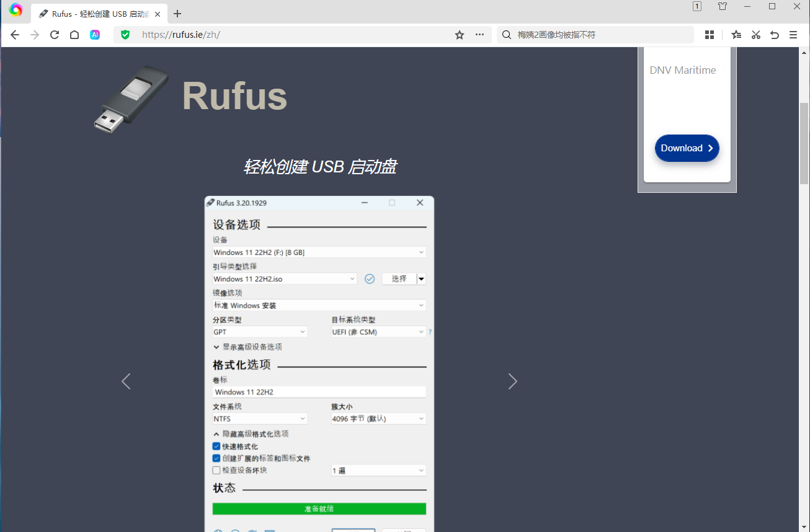The width and height of the screenshot is (810, 532).
Task: Click the Rufus USB drive logo
Action: click(x=131, y=99)
